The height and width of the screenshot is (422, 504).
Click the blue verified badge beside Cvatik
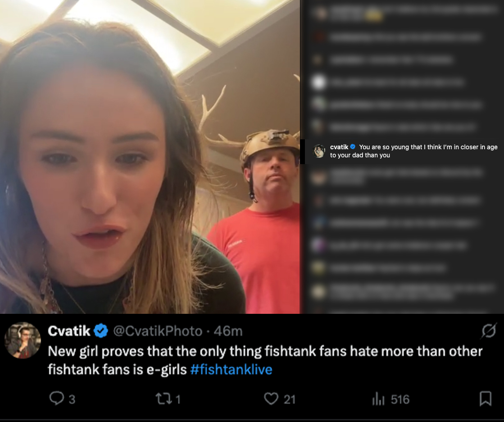(101, 331)
